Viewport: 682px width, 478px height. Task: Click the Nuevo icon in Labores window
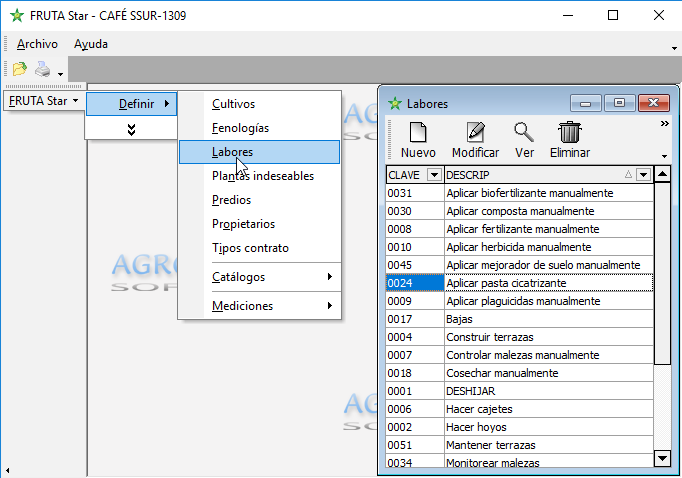(x=418, y=132)
